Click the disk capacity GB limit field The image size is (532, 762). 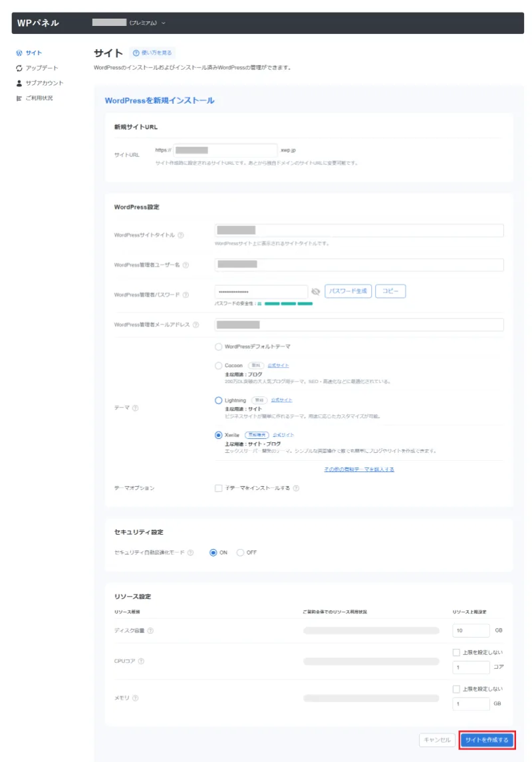471,631
